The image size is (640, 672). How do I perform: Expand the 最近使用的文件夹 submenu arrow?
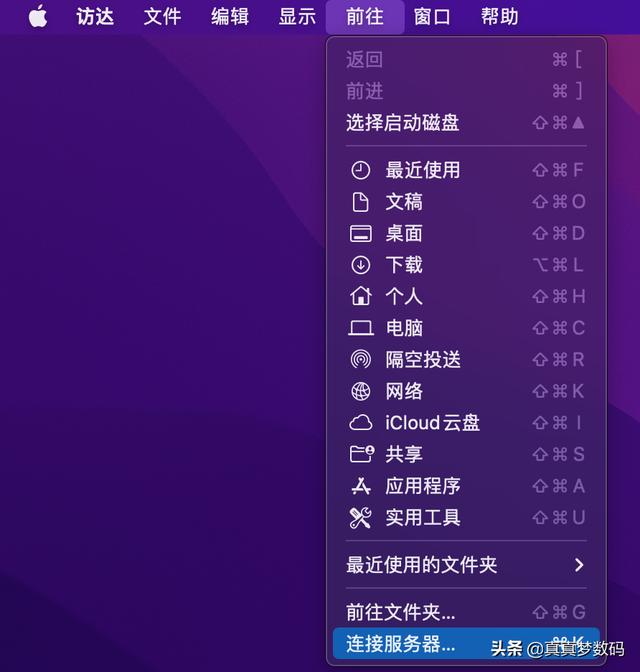579,565
